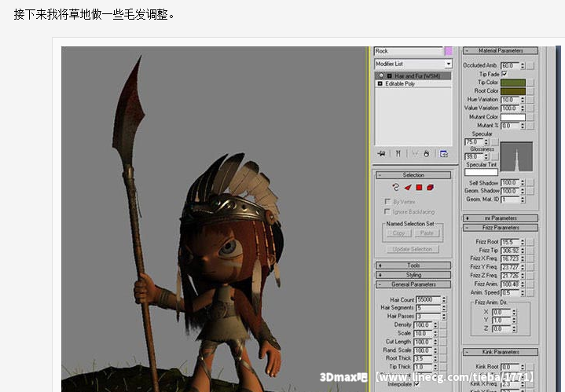Click the Self Shadow spinner arrows

(x=523, y=183)
